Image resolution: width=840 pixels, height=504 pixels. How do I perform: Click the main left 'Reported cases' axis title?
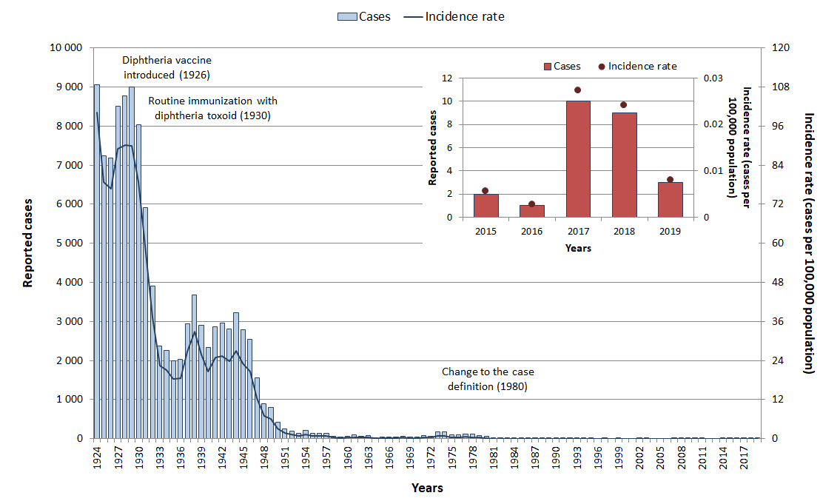coord(28,243)
